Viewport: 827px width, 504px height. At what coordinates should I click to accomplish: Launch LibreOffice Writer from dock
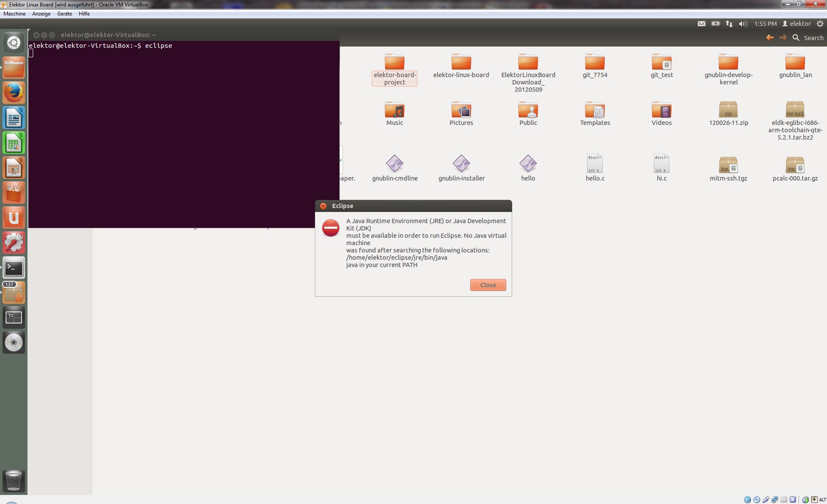coord(14,118)
